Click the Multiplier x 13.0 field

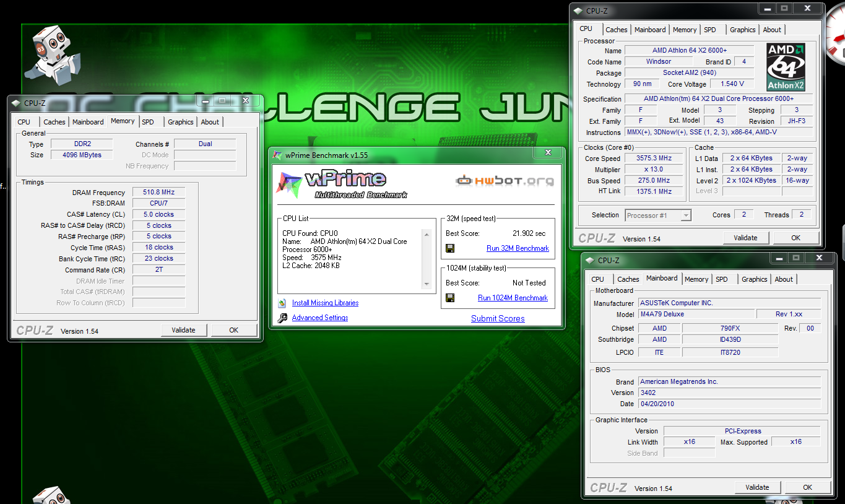point(654,170)
